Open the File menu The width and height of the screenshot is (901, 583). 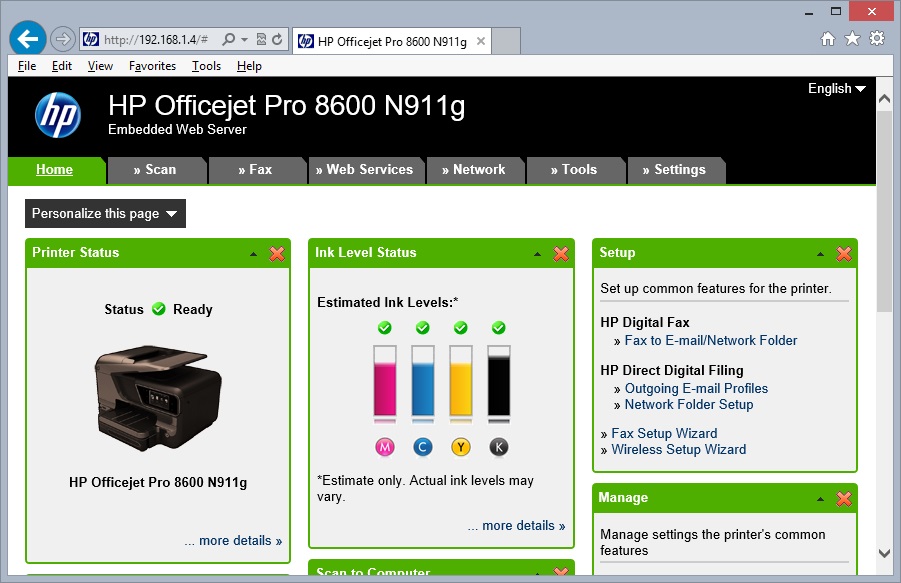[27, 66]
